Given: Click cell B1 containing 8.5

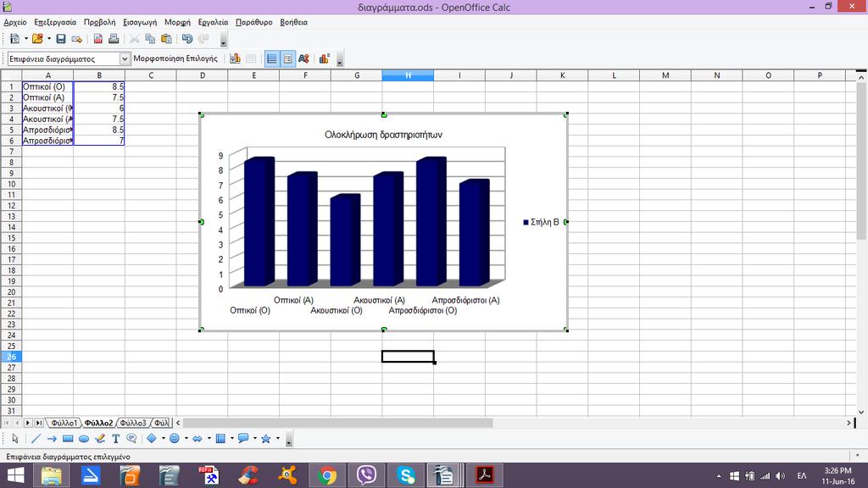Looking at the screenshot, I should click(x=99, y=87).
